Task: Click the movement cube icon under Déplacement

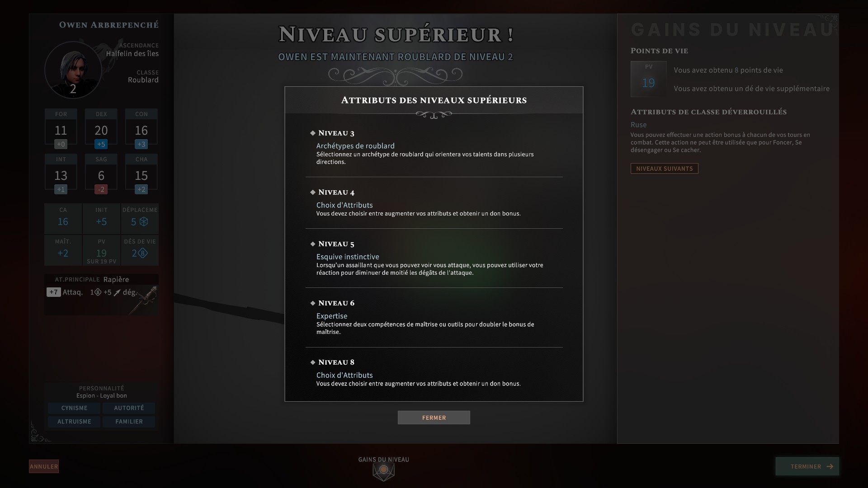Action: pos(144,221)
